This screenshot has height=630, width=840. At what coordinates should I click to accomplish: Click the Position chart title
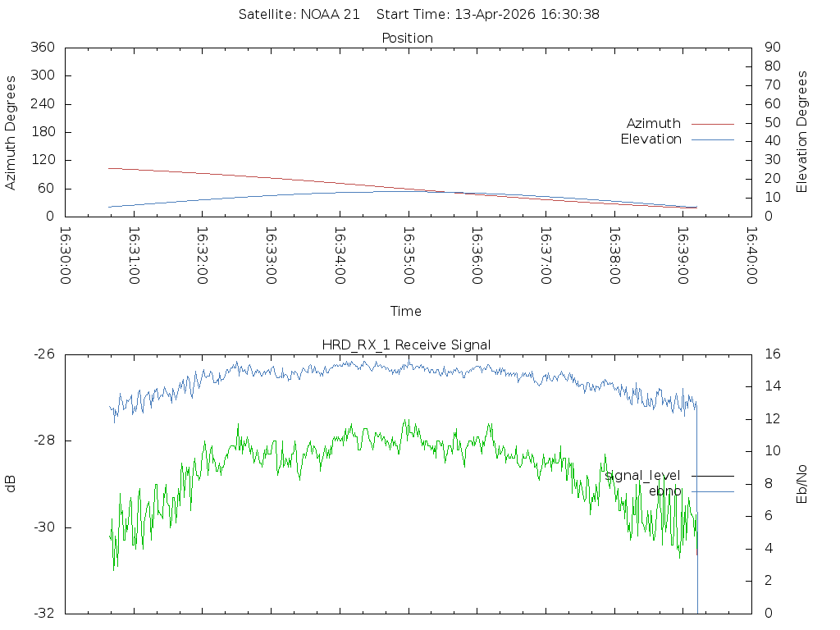pyautogui.click(x=408, y=38)
